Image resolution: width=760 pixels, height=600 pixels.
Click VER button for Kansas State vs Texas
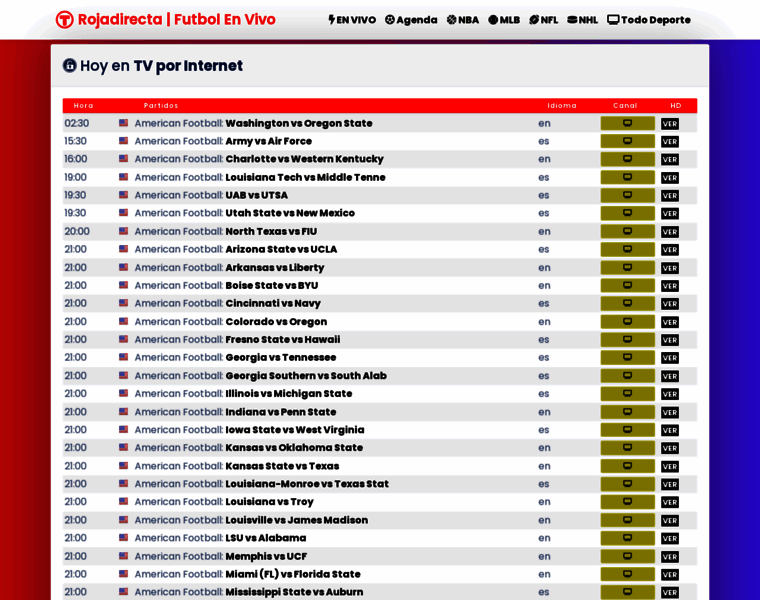click(x=670, y=466)
